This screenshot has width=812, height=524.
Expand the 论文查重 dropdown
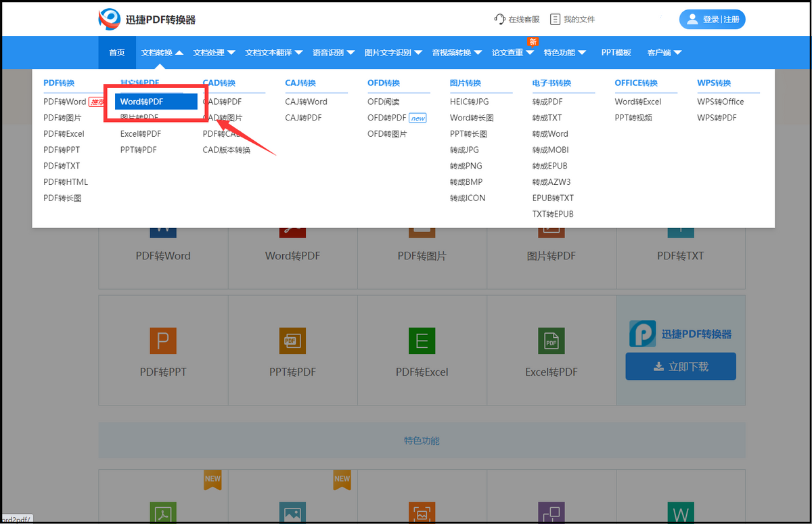(512, 52)
